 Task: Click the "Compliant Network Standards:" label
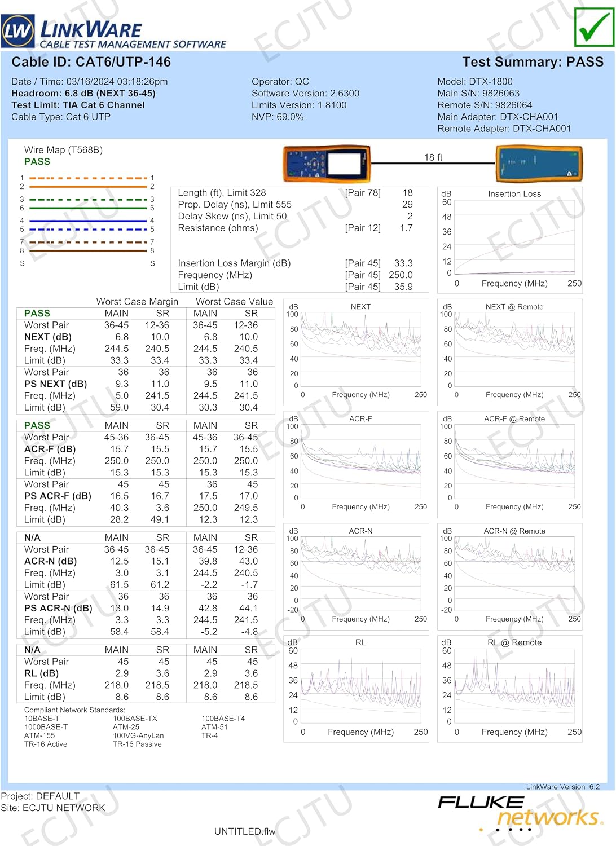(74, 710)
